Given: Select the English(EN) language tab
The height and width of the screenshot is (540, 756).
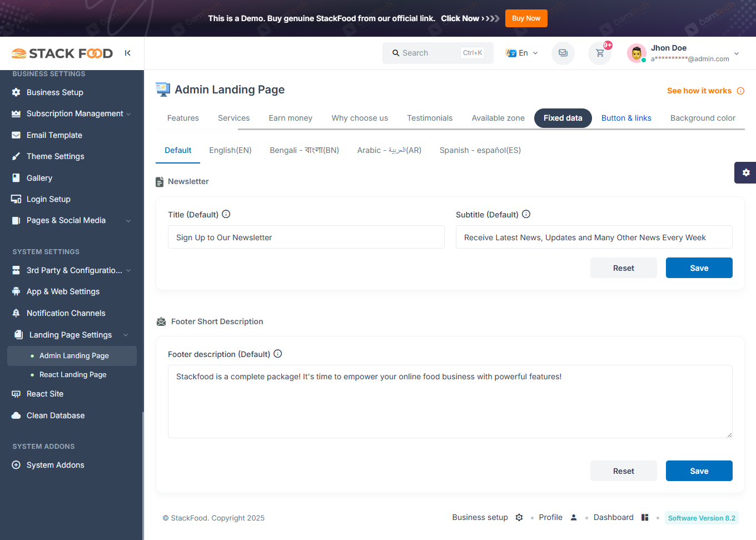Looking at the screenshot, I should click(x=230, y=150).
